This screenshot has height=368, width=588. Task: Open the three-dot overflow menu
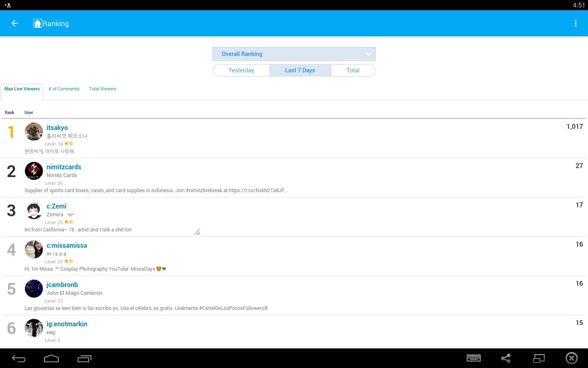pos(576,23)
